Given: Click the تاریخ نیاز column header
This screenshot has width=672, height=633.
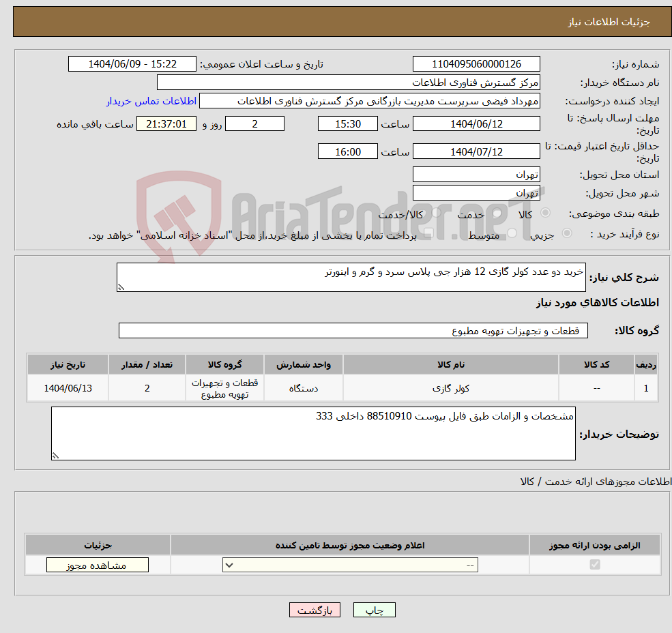Looking at the screenshot, I should coord(68,365).
